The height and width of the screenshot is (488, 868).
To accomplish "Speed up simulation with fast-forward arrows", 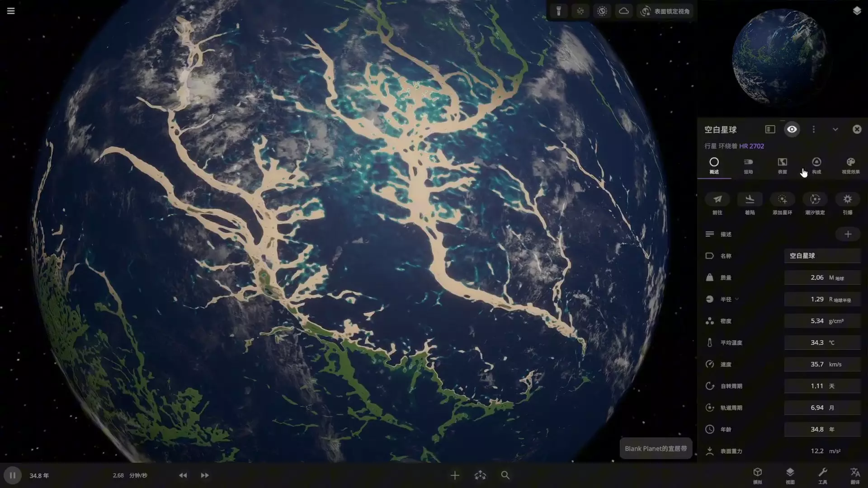I will [x=205, y=475].
